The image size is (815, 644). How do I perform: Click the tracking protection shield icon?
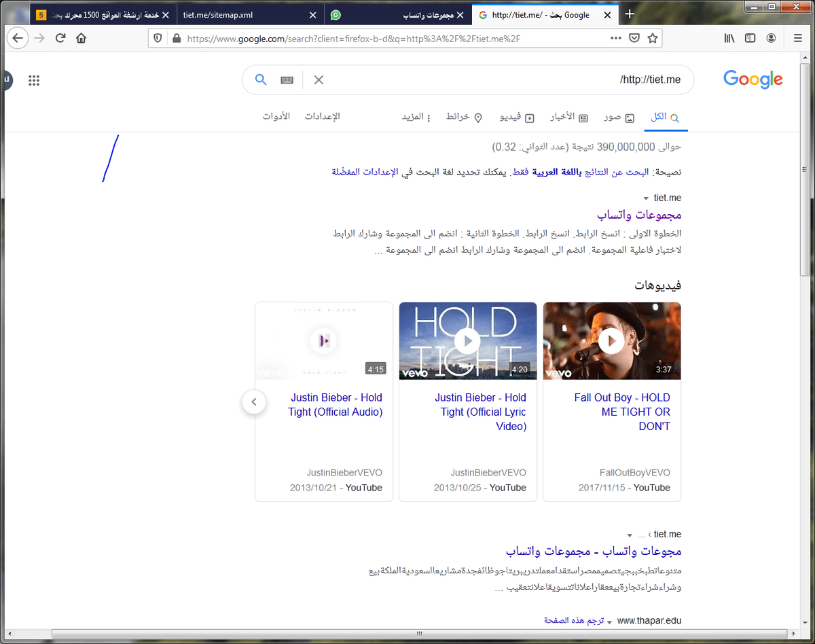click(158, 39)
